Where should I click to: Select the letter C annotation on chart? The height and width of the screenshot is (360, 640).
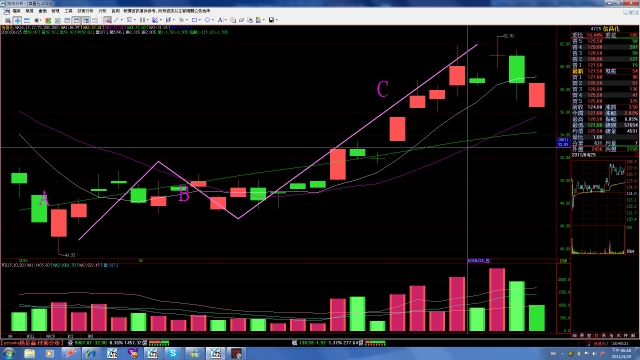tap(382, 89)
